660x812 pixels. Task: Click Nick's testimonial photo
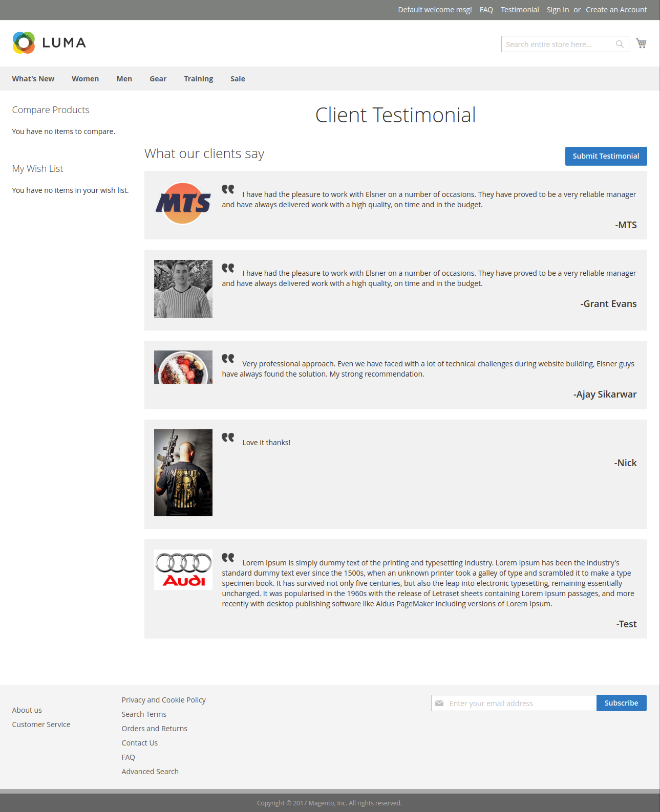183,472
